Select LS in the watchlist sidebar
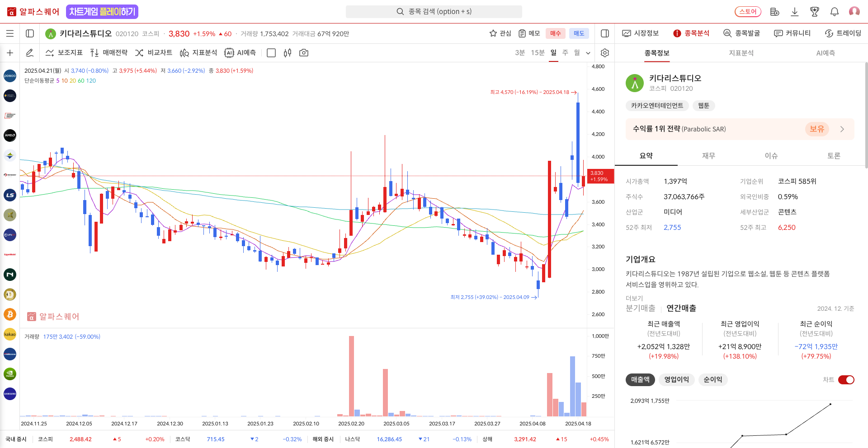Screen dimensions: 868x448 pos(10,195)
